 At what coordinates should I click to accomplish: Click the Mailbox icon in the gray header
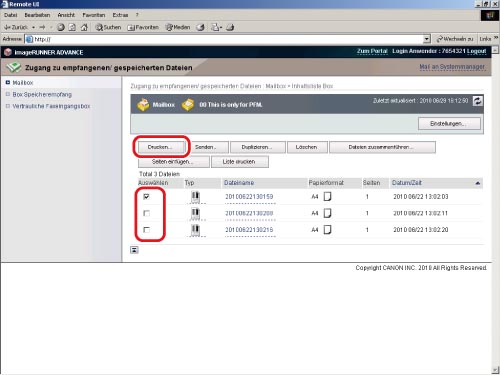click(143, 105)
